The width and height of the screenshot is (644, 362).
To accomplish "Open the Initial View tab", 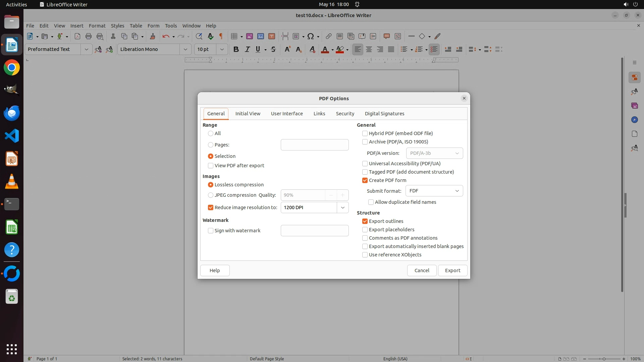I will pyautogui.click(x=248, y=114).
